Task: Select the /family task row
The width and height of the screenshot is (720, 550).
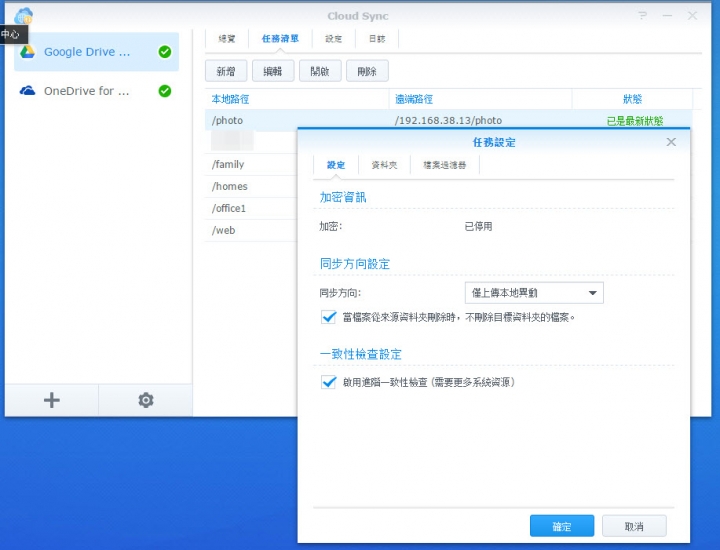Action: (251, 164)
